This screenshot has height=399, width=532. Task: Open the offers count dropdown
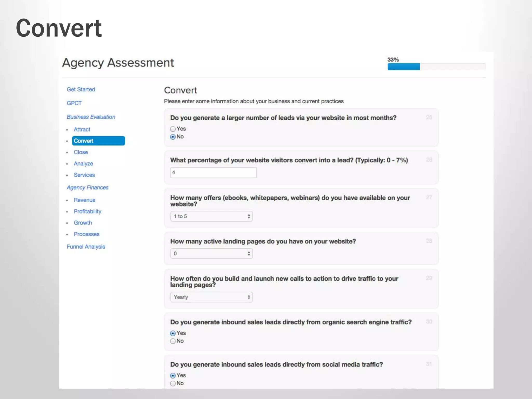211,216
